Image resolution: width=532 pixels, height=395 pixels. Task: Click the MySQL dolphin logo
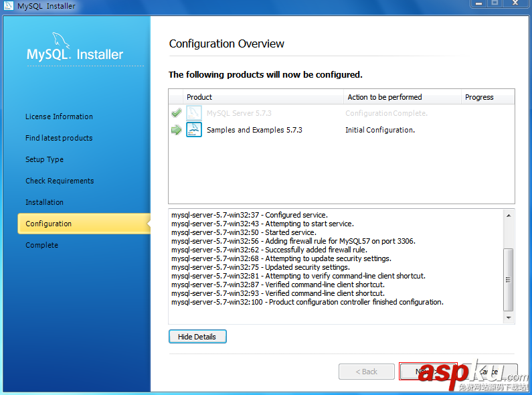tap(61, 40)
